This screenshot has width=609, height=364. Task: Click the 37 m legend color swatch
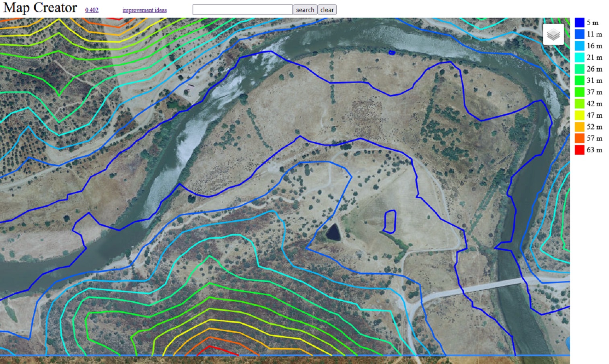point(579,92)
